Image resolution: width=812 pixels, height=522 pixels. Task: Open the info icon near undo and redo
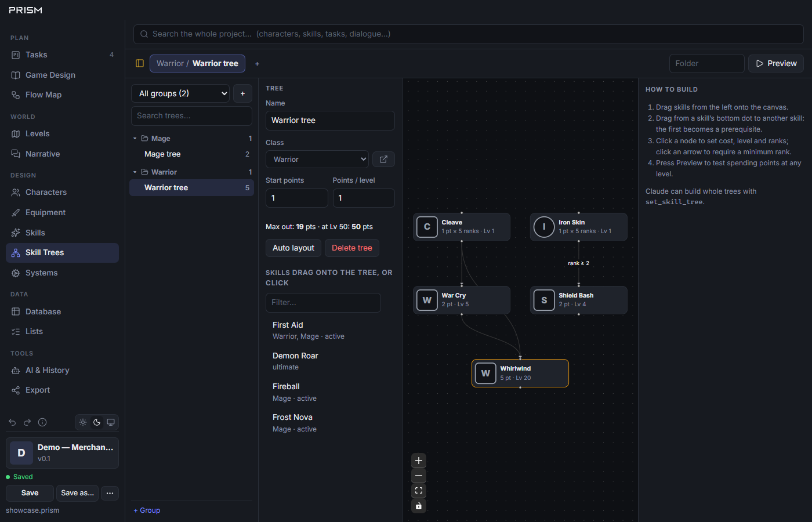point(42,422)
